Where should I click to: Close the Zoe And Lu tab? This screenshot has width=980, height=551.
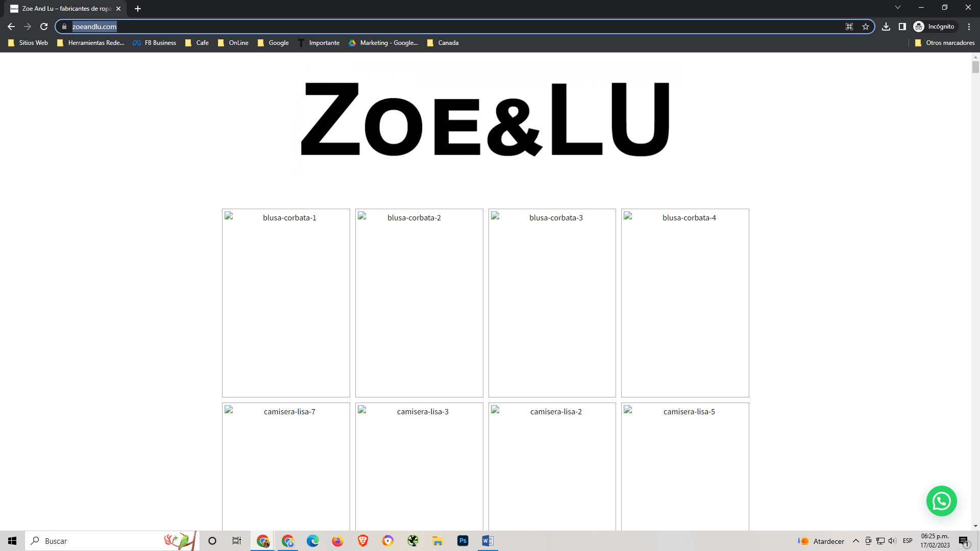(118, 9)
